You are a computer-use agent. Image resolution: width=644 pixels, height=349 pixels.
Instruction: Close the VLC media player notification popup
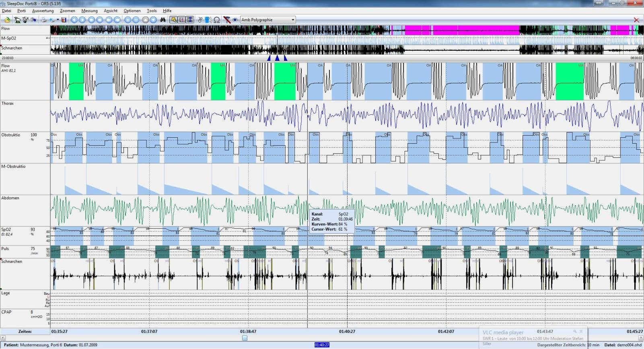pos(581,332)
